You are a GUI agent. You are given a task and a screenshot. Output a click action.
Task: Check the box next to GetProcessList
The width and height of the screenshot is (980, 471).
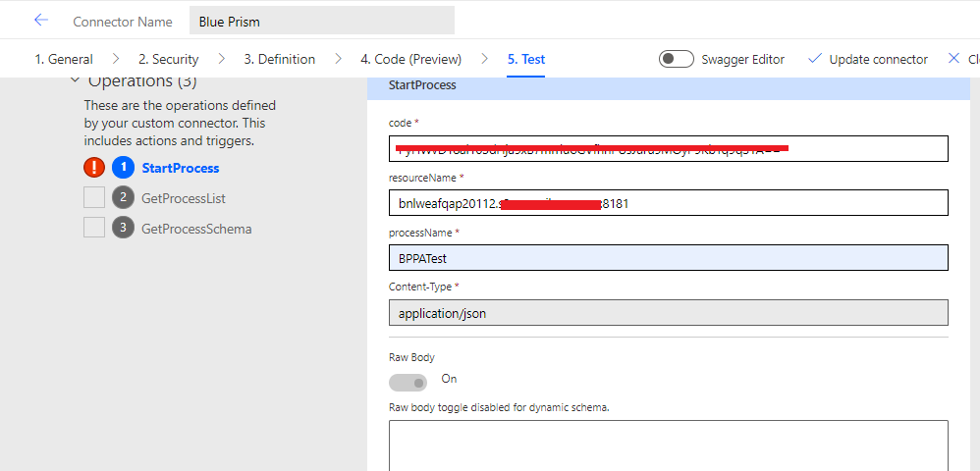94,198
